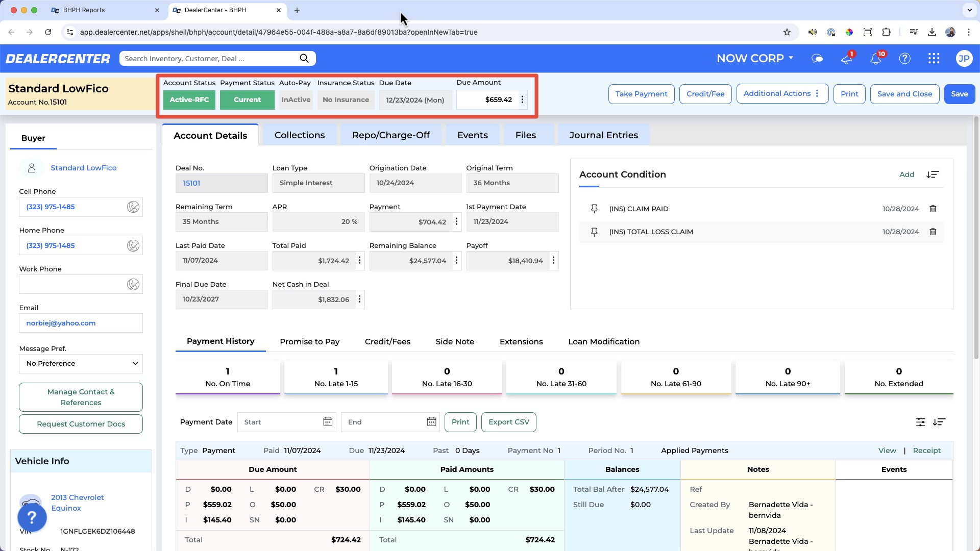
Task: Click the Email input field
Action: (81, 323)
